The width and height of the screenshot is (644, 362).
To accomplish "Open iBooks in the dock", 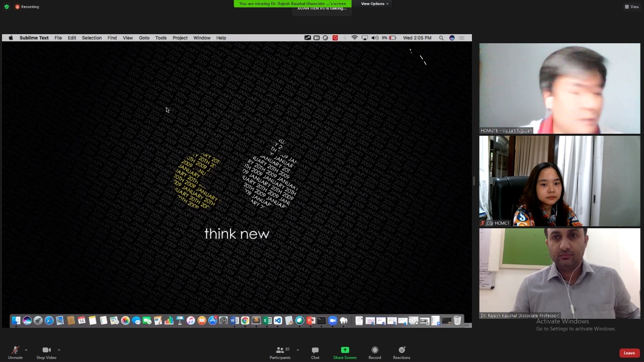I will pyautogui.click(x=202, y=321).
